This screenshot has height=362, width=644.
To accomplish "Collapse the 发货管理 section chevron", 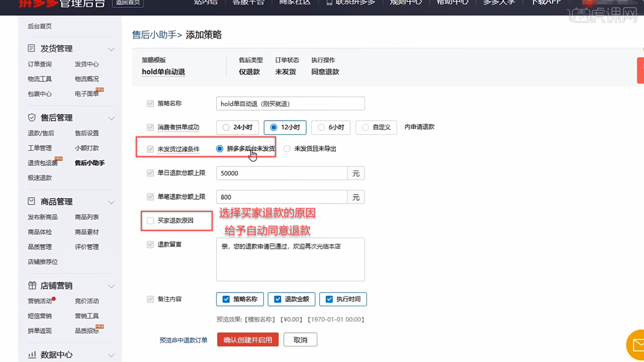I will 111,49.
